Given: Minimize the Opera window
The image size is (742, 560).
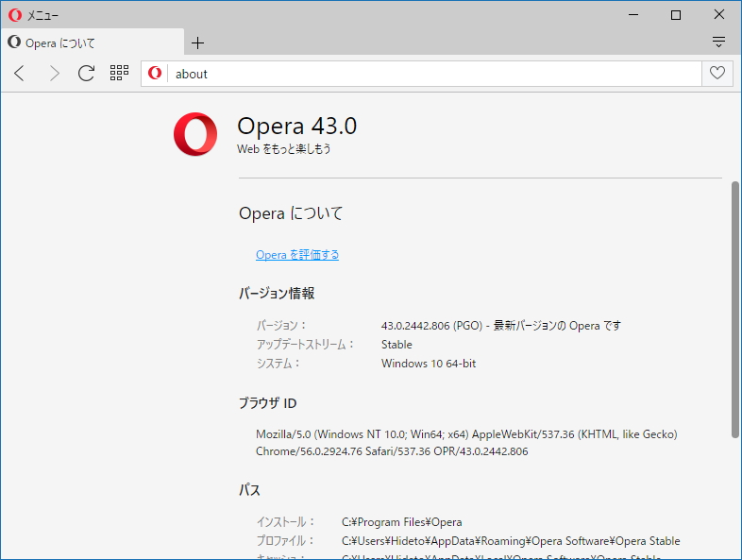Looking at the screenshot, I should click(633, 15).
